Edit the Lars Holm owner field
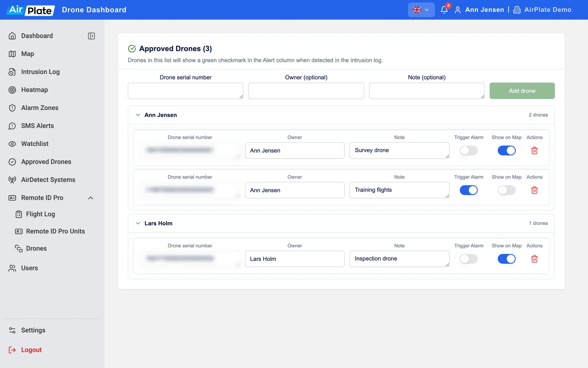The image size is (588, 368). [x=295, y=259]
